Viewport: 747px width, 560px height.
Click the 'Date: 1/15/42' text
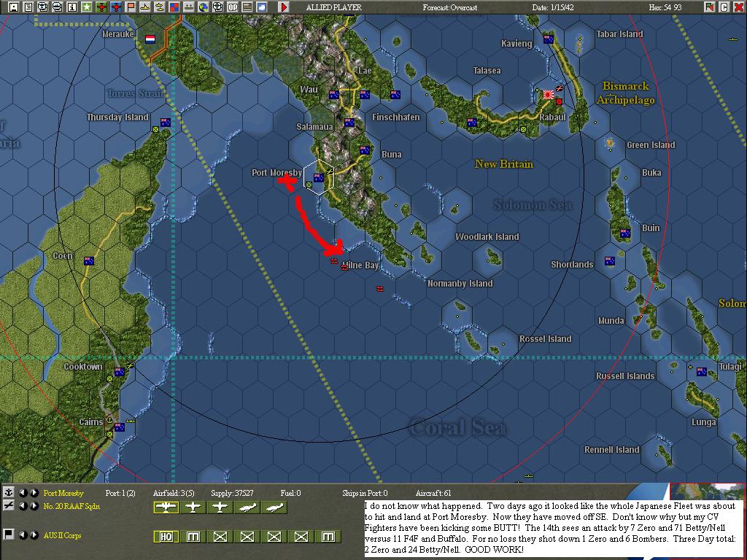coord(553,7)
